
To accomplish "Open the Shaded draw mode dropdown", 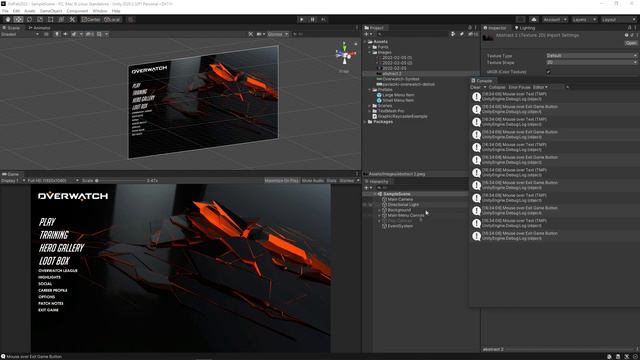I will click(20, 34).
